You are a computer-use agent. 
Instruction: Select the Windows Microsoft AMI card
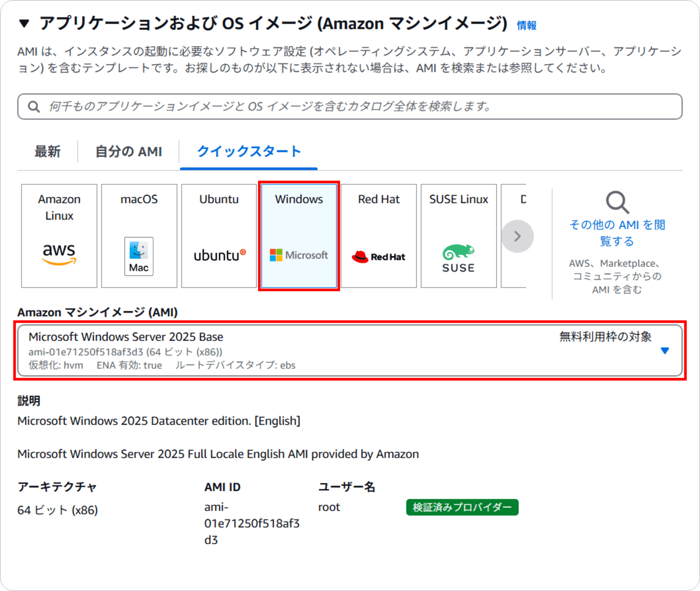coord(299,236)
